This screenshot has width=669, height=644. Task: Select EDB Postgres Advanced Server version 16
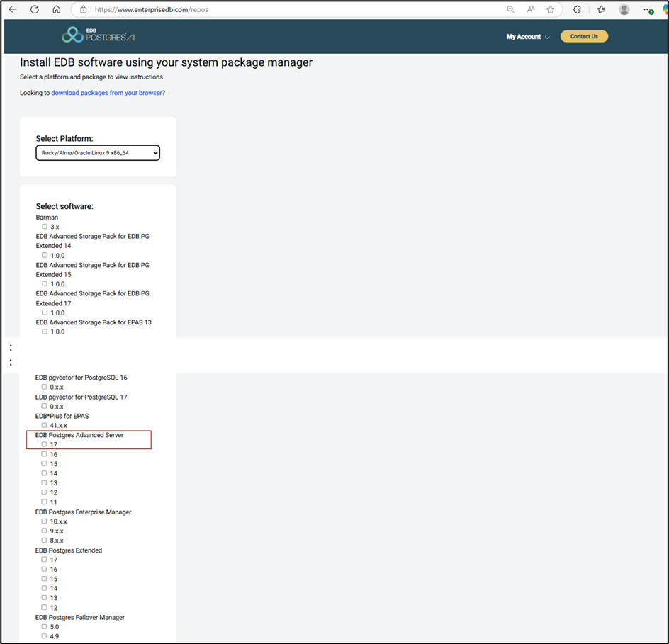44,454
